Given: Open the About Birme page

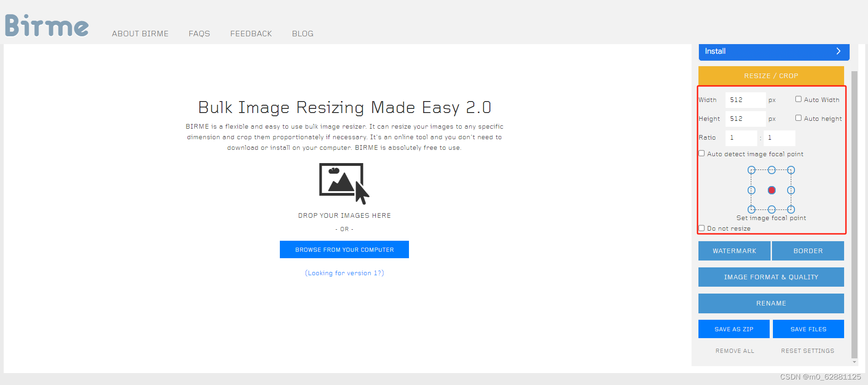Looking at the screenshot, I should click(x=140, y=34).
